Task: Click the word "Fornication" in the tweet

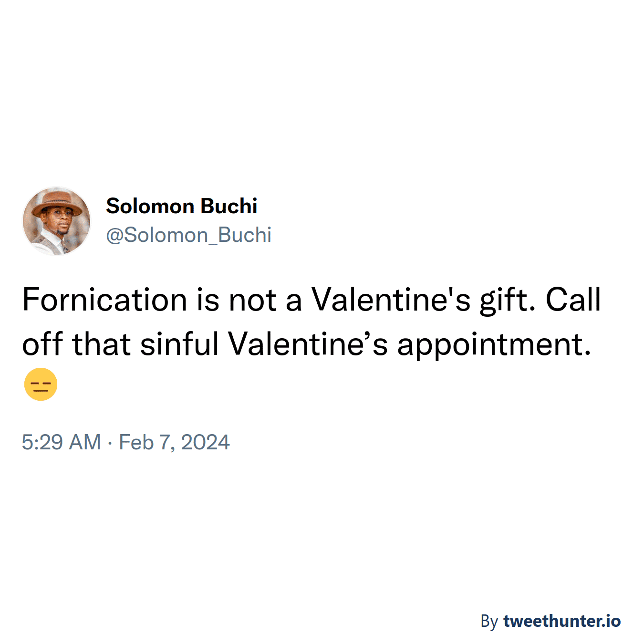Action: coord(104,300)
